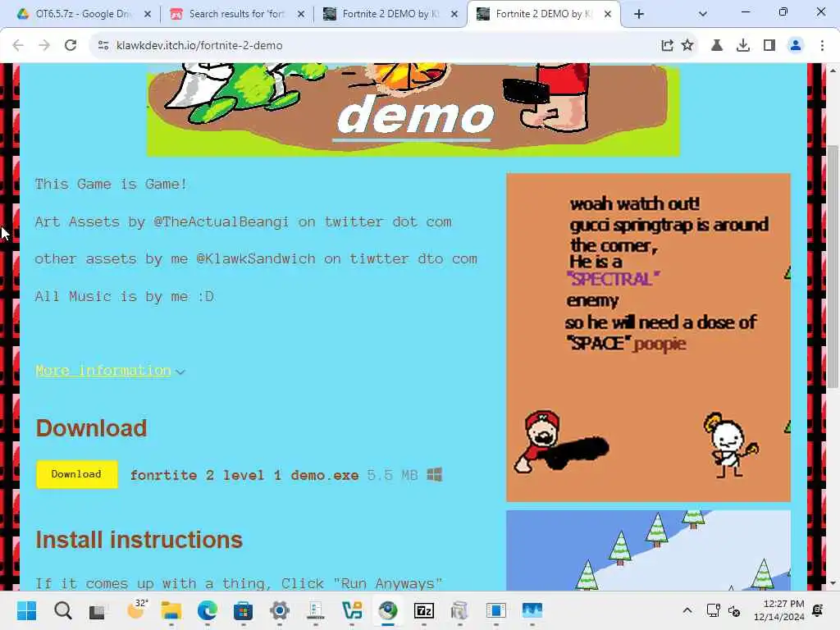
Task: Open Windows taskbar search
Action: 62,610
